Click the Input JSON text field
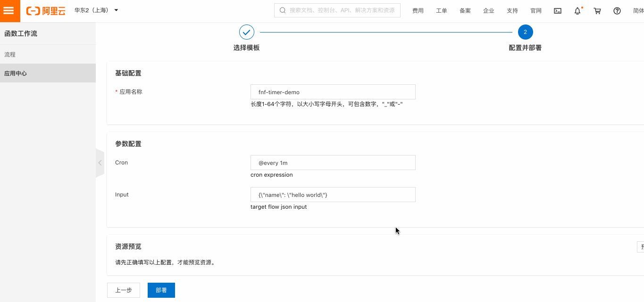The height and width of the screenshot is (302, 644). click(x=333, y=194)
